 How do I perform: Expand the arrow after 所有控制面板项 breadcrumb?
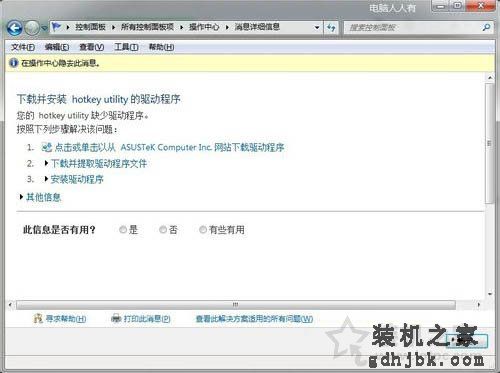(181, 27)
